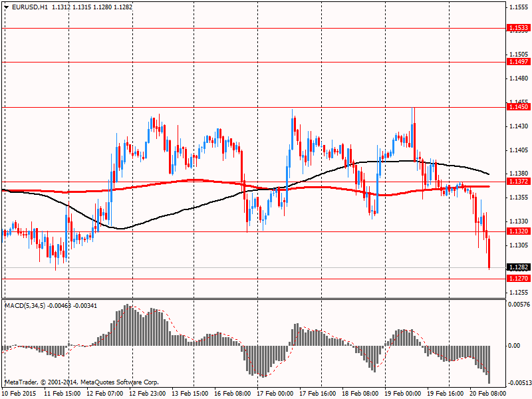Click the 13 Feb 15:00 time label

coord(190,394)
